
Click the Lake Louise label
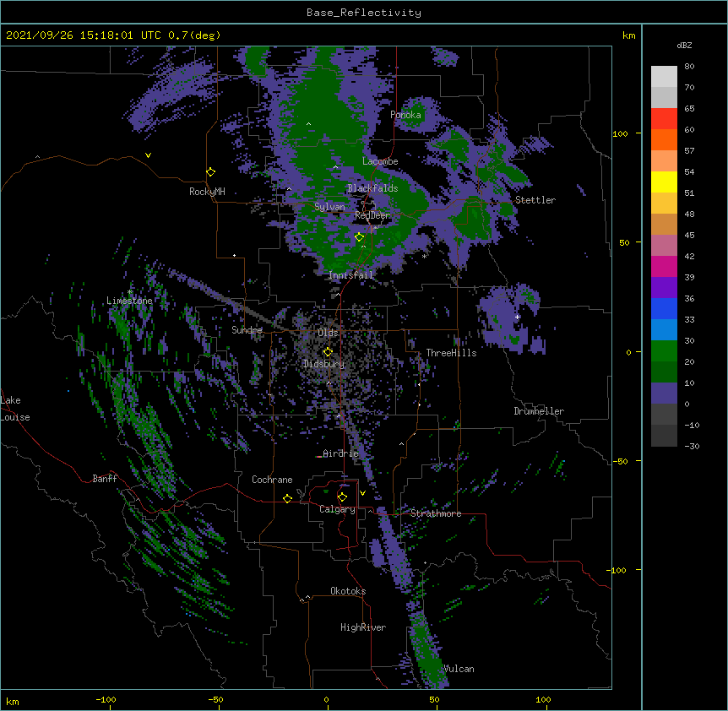(x=15, y=409)
